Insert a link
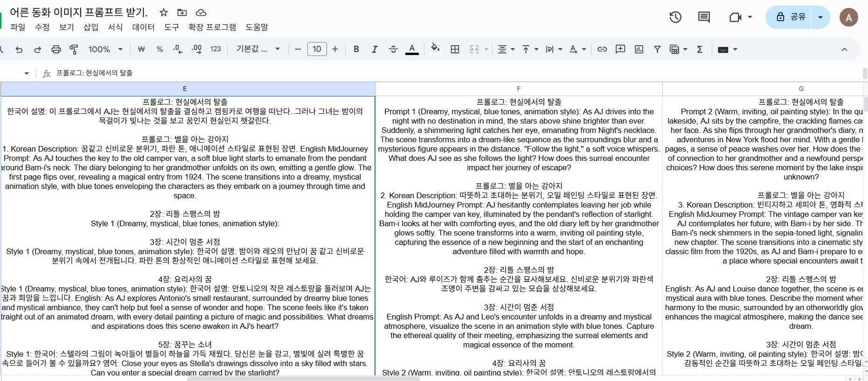The height and width of the screenshot is (381, 868). (602, 49)
